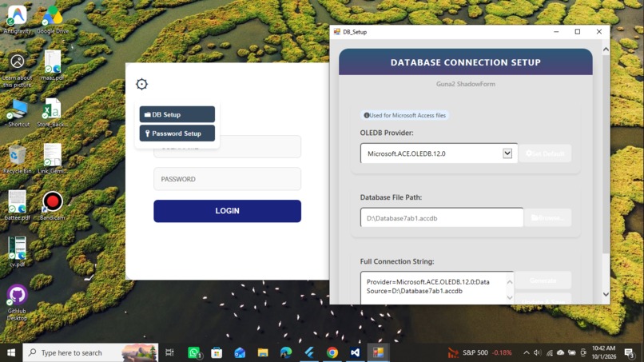Open Outlook mail from the taskbar
Screen dimensions: 644x362
pyautogui.click(x=240, y=352)
